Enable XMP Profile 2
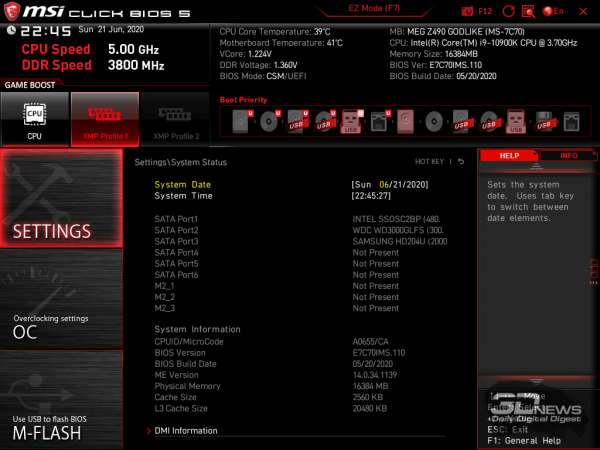Viewport: 600px width, 450px height. pyautogui.click(x=174, y=119)
